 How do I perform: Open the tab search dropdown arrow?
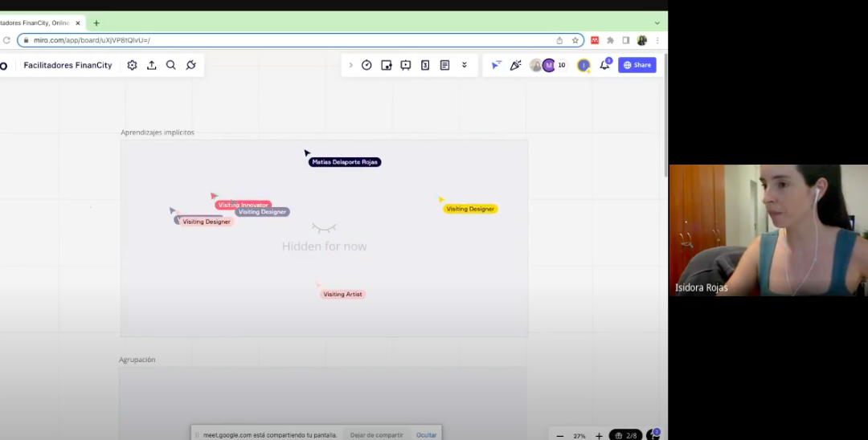click(657, 23)
